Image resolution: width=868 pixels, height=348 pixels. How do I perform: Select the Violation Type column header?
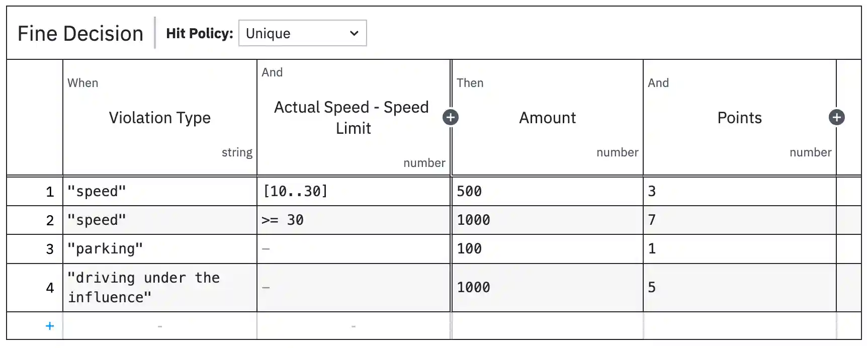pos(159,117)
